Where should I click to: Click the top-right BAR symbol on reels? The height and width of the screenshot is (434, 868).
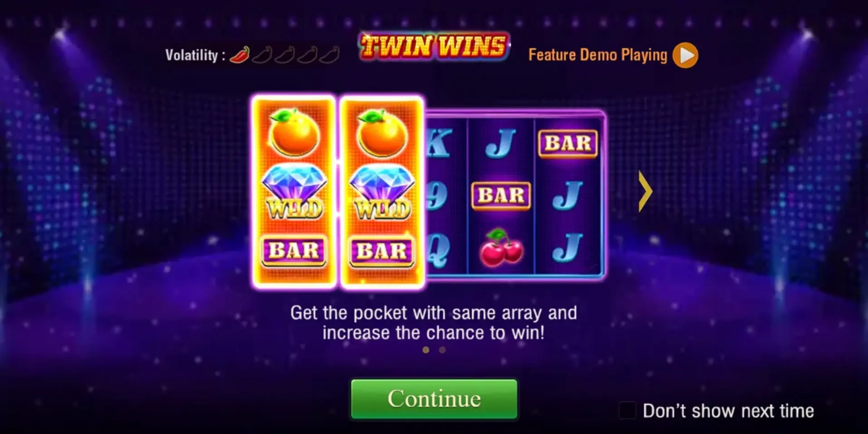[x=567, y=144]
